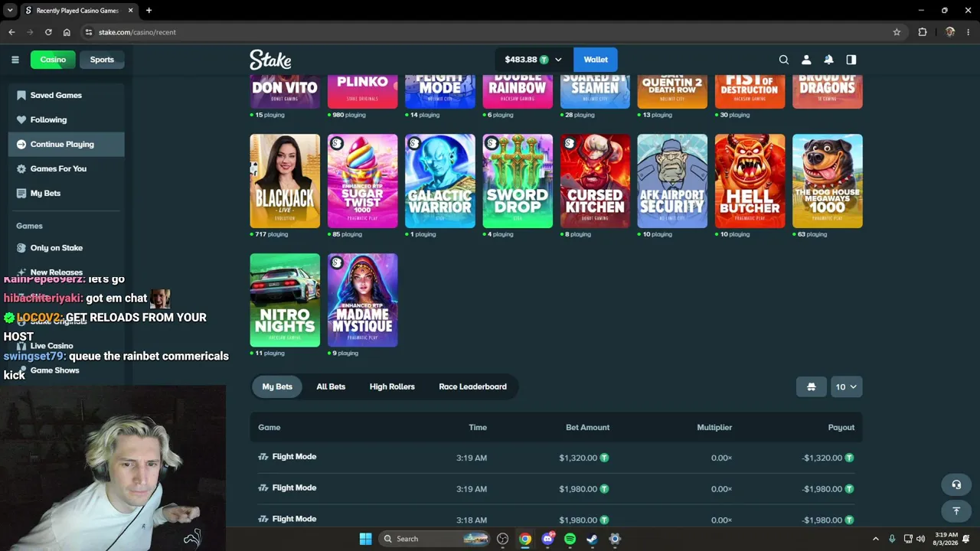Launch the Hell Butcher game
980x551 pixels.
(x=750, y=181)
